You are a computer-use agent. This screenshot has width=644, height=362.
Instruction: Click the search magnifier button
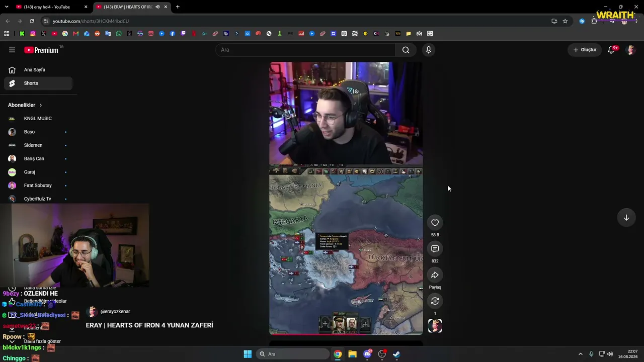[406, 50]
